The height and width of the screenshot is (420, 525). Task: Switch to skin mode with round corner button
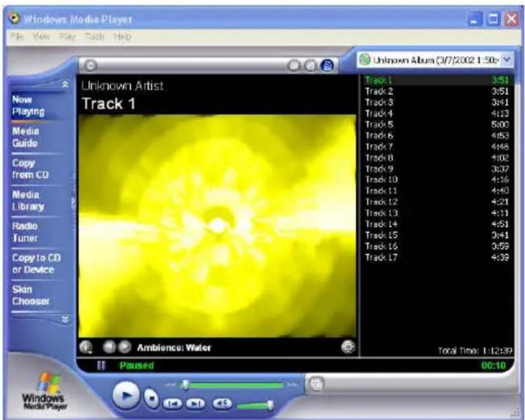click(316, 384)
